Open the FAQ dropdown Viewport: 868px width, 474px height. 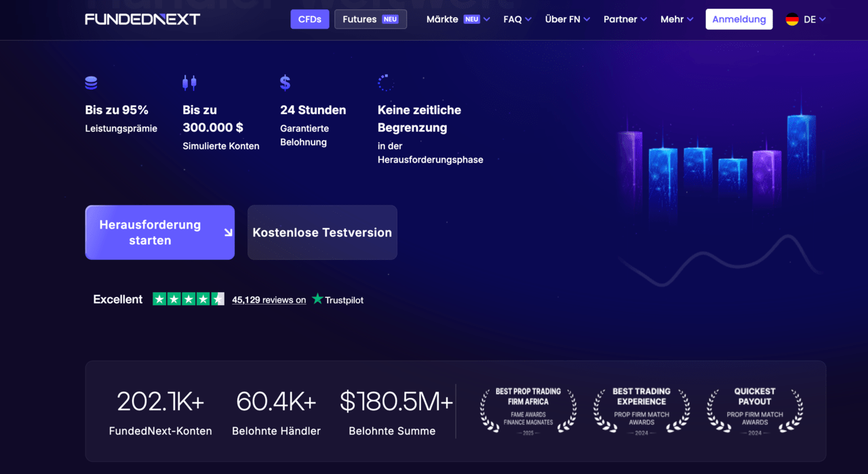[517, 19]
